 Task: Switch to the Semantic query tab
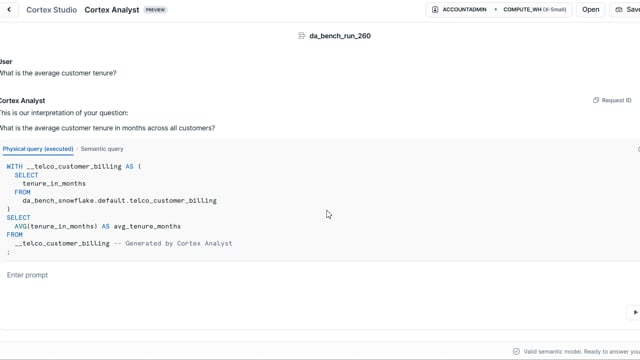click(102, 149)
